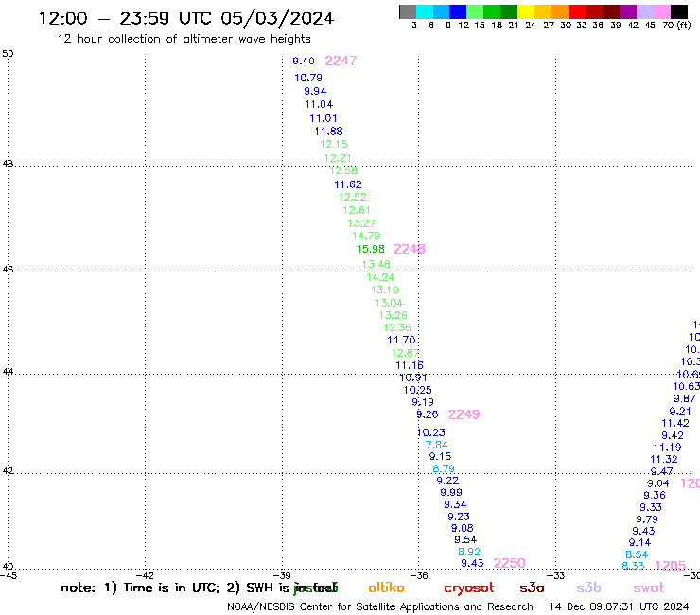Viewport: 700px width, 615px height.
Task: Click the wave height value 9.40
Action: (x=304, y=61)
